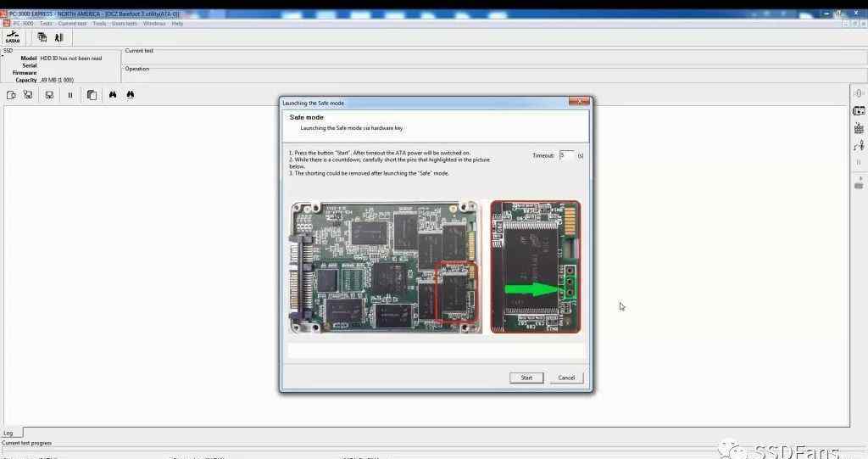Screen dimensions: 868x459
Task: Click the zoomed PCB pin close-up image
Action: (536, 266)
